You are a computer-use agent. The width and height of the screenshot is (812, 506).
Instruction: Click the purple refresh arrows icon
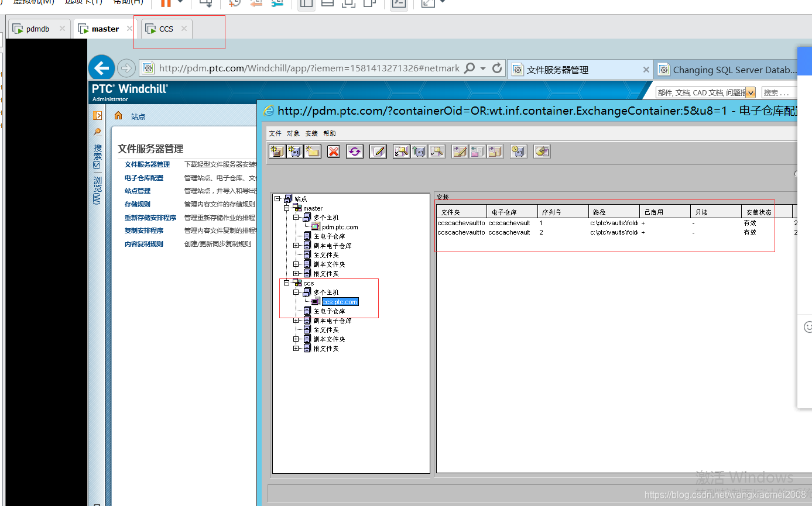354,152
